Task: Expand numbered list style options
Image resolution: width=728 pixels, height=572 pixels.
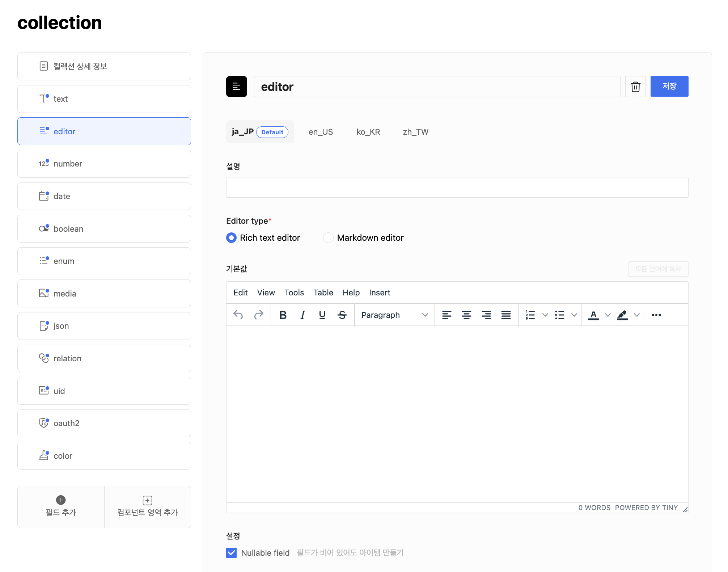Action: pos(545,315)
